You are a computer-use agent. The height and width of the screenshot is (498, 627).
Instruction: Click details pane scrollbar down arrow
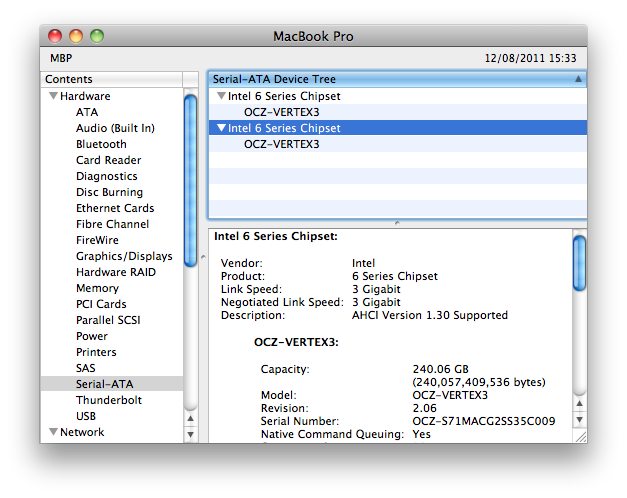click(579, 420)
